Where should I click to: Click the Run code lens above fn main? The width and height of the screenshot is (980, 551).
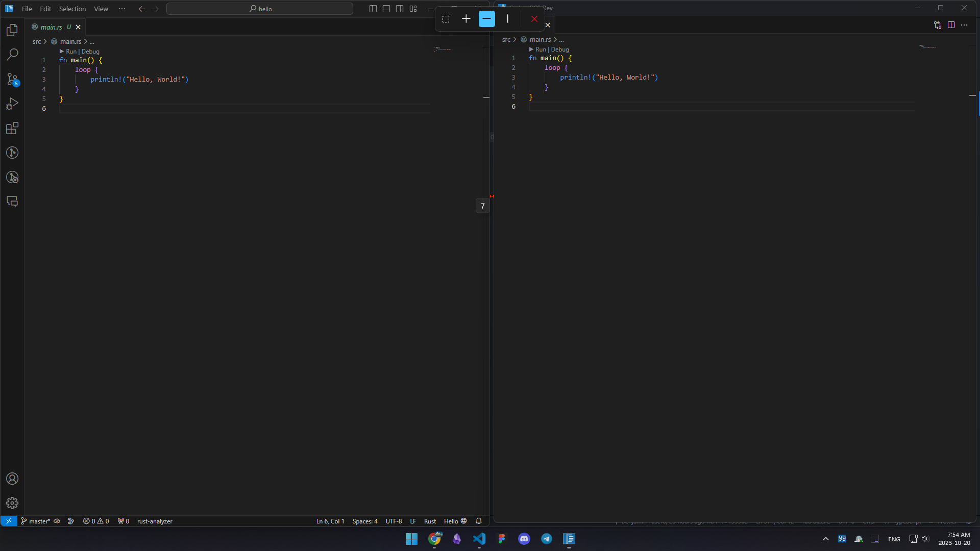[70, 51]
